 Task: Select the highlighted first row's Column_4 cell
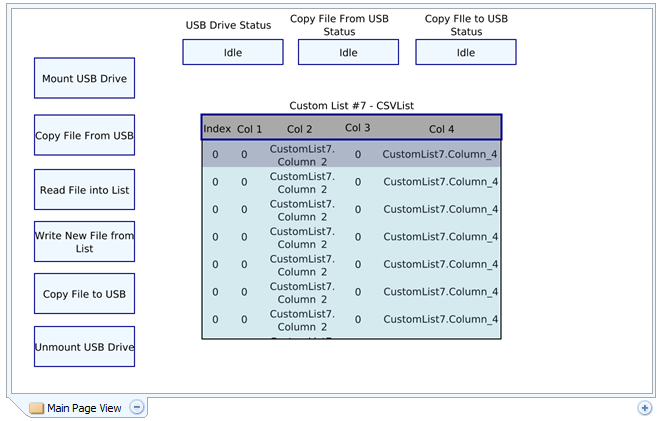tap(440, 155)
